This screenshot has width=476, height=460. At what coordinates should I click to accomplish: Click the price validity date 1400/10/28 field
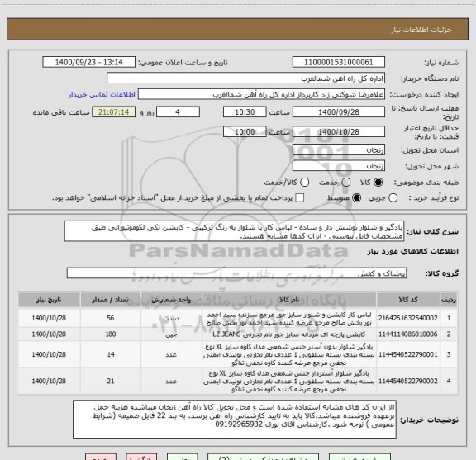point(339,131)
